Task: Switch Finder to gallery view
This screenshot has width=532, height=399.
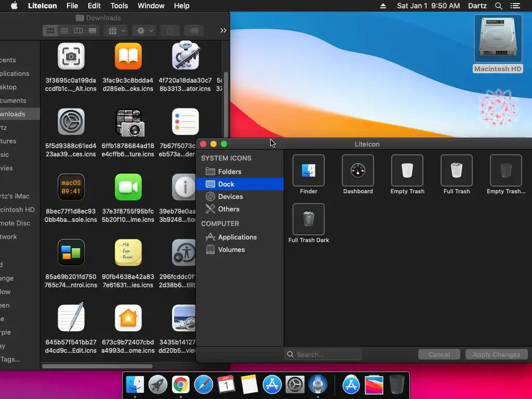Action: click(x=92, y=31)
